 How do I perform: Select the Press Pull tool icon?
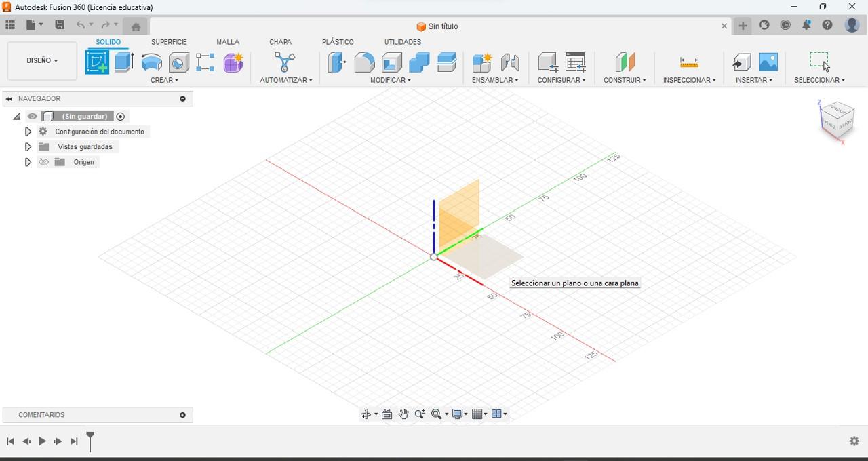tap(336, 62)
